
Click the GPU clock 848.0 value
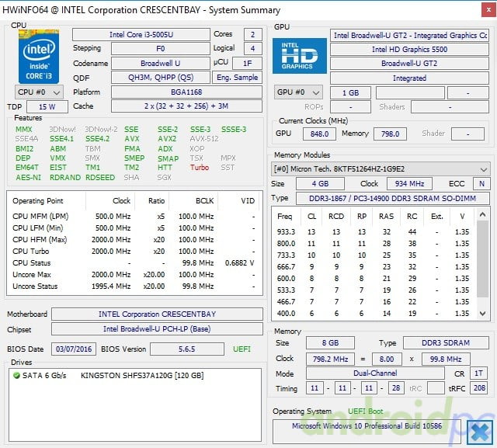319,134
